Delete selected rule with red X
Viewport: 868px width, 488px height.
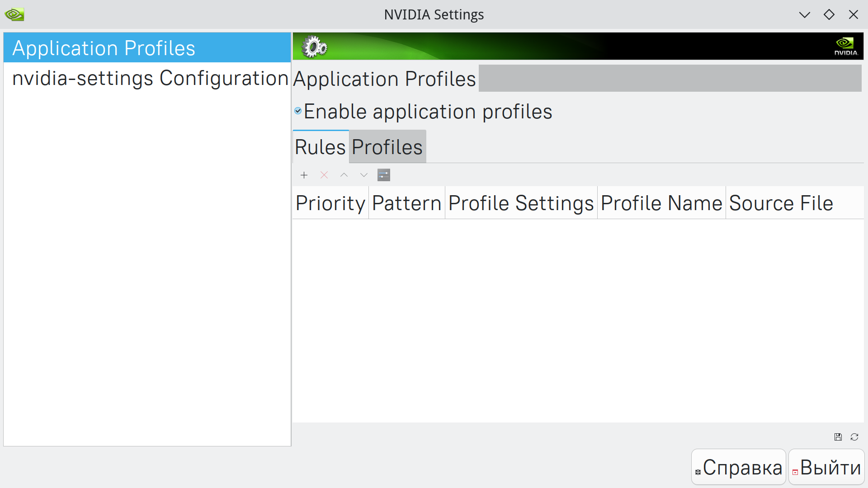pos(324,175)
